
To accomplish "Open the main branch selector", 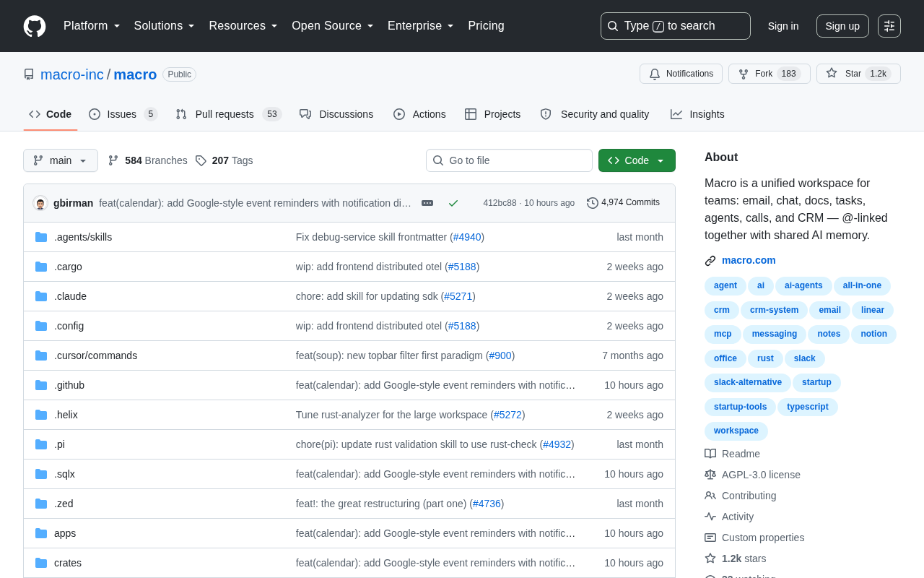I will pos(61,160).
